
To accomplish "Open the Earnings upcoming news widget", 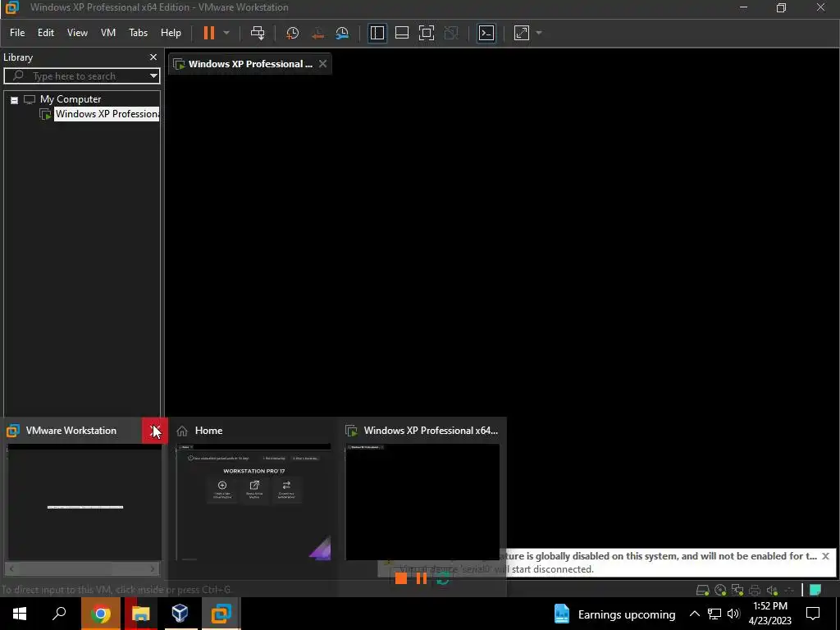I will point(614,614).
